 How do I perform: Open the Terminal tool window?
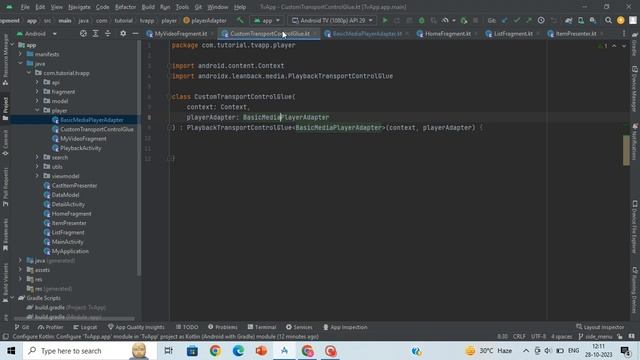(262, 327)
